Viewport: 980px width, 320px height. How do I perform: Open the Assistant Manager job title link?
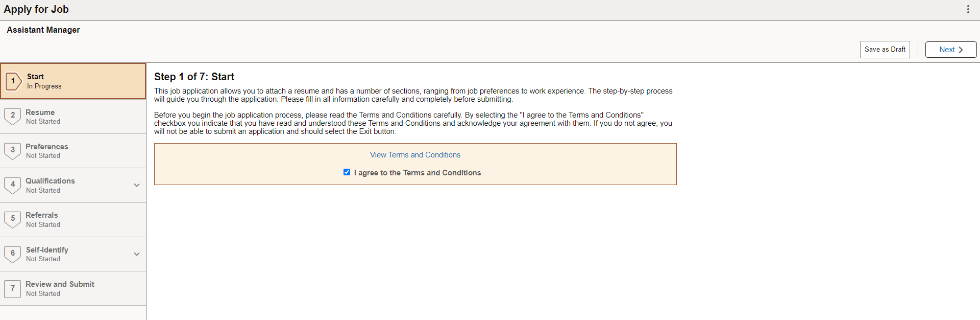(x=43, y=30)
